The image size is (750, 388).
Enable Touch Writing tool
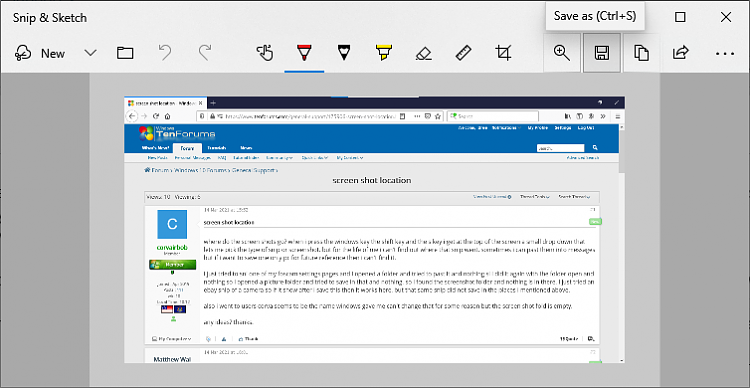click(265, 53)
